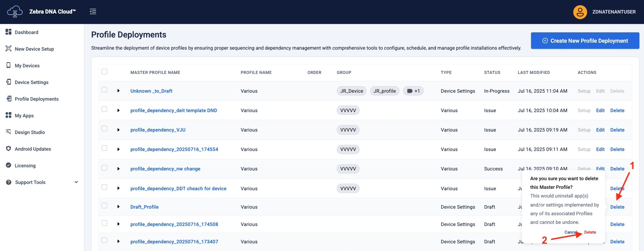Open the profile_dependency_20250716_174554 link
Viewport: 644px width, 251px height.
tap(174, 149)
